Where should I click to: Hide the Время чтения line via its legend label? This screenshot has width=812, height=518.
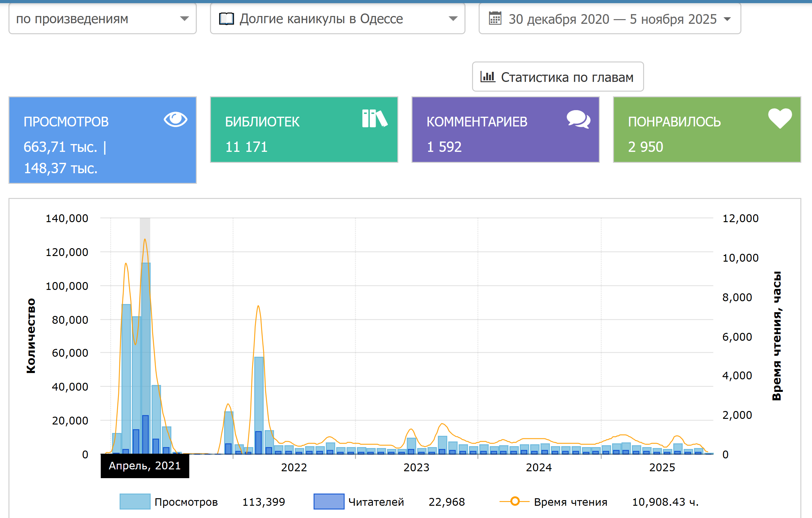point(571,502)
